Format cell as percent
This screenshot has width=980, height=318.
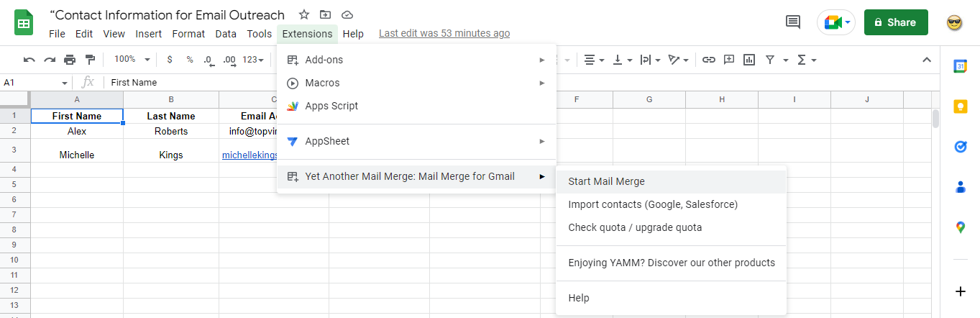click(190, 60)
